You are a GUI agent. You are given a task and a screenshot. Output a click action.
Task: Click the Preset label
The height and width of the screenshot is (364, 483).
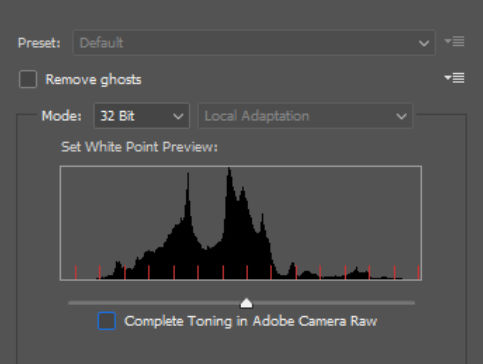coord(39,43)
